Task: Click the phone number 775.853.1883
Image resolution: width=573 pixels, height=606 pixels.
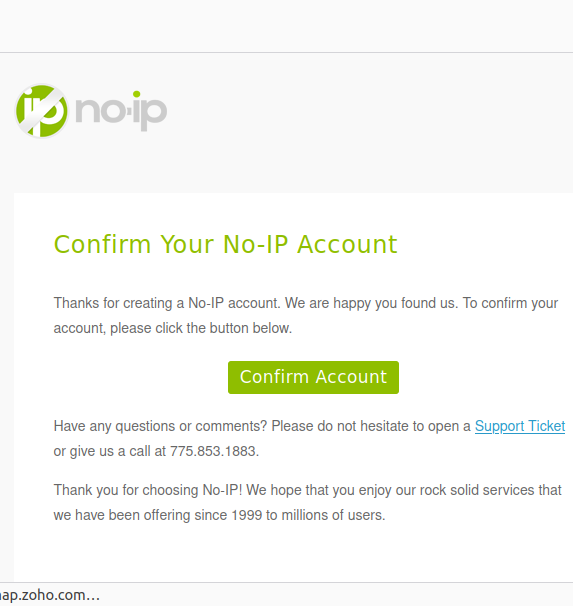Action: [214, 451]
